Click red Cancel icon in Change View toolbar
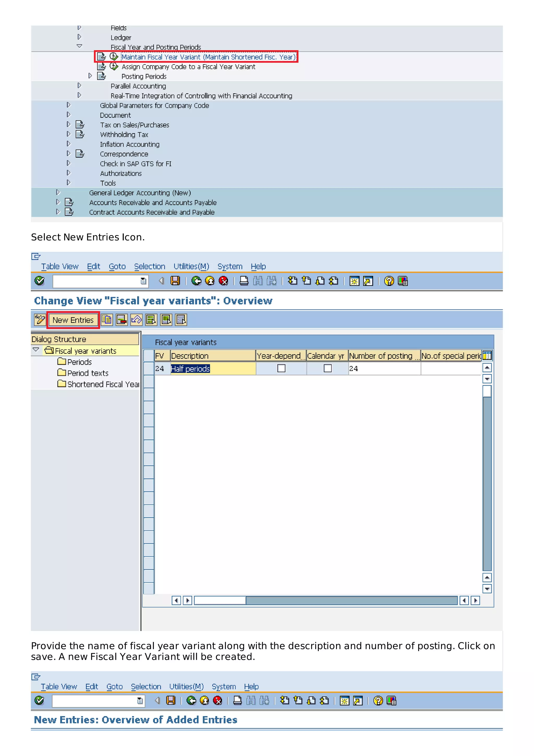This screenshot has height=756, width=534. click(223, 281)
